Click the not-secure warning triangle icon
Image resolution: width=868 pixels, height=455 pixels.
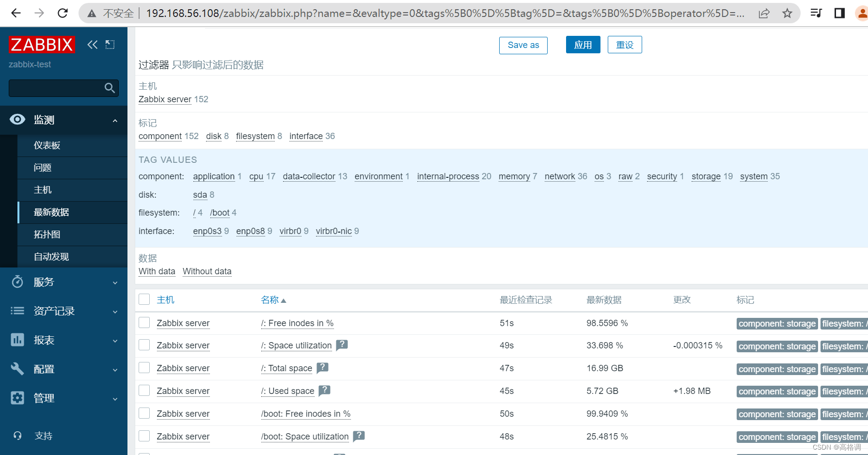pos(92,14)
